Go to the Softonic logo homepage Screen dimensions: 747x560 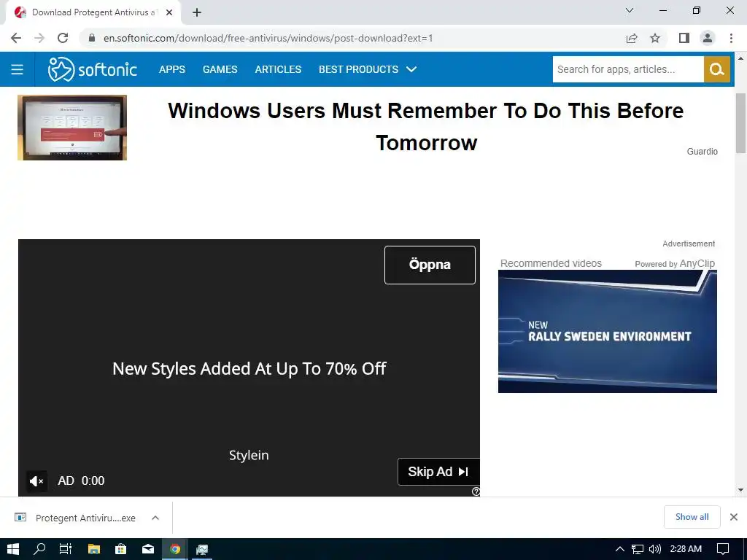tap(93, 69)
